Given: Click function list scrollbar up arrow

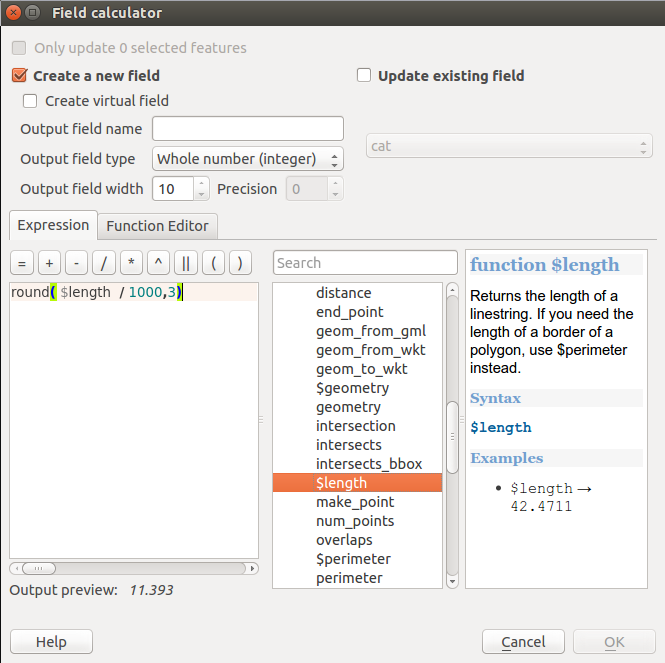Looking at the screenshot, I should tap(453, 290).
